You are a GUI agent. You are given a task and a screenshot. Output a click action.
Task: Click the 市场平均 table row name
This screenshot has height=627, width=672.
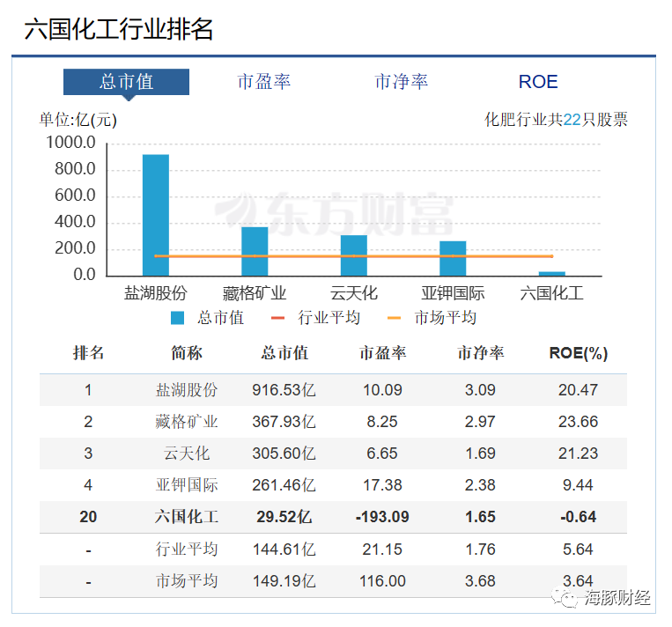[187, 581]
